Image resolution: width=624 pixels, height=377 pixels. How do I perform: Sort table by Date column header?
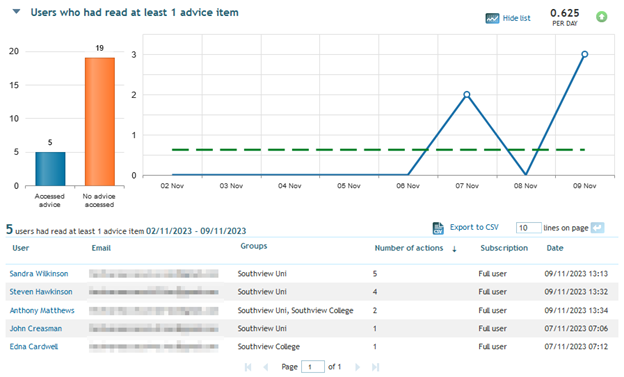point(555,248)
